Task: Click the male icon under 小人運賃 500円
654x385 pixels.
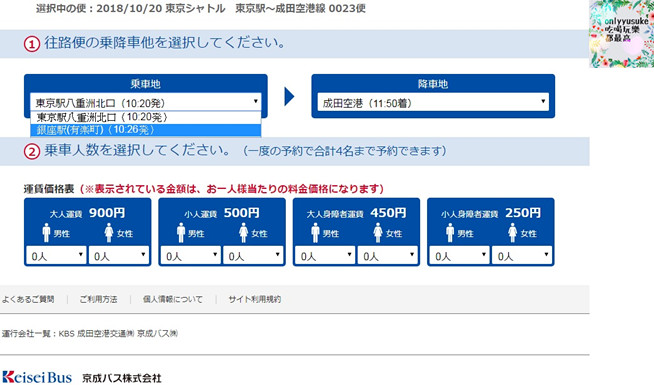Action: [181, 233]
